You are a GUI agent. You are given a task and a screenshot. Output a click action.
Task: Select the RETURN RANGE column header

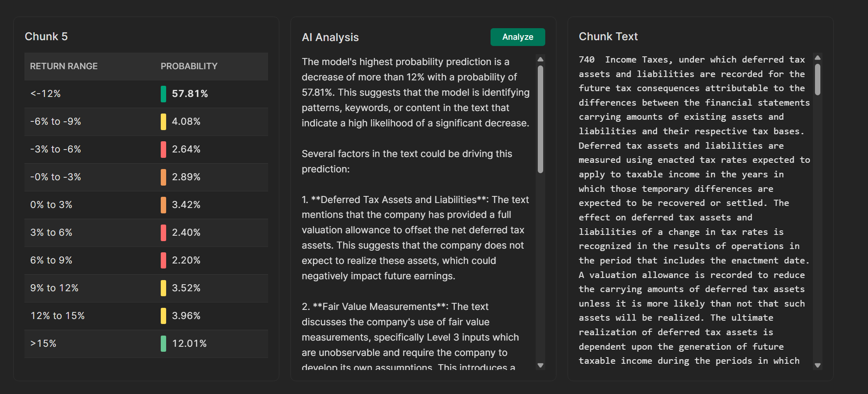coord(64,66)
